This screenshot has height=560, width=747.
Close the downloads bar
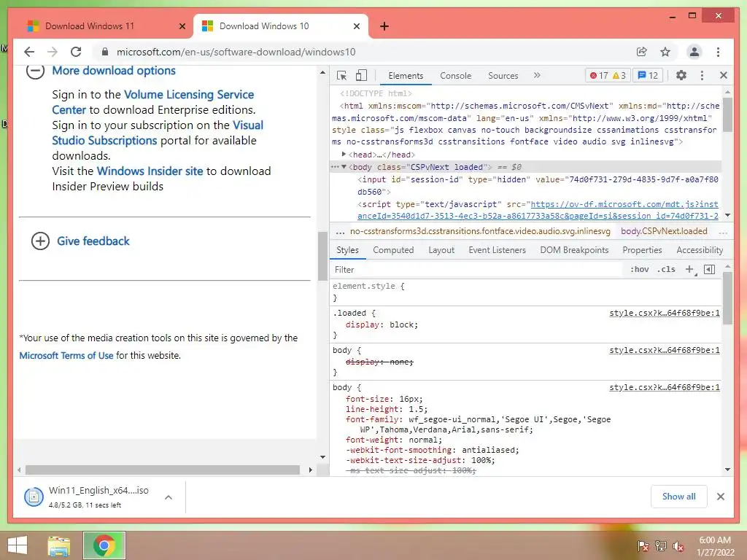pos(720,497)
